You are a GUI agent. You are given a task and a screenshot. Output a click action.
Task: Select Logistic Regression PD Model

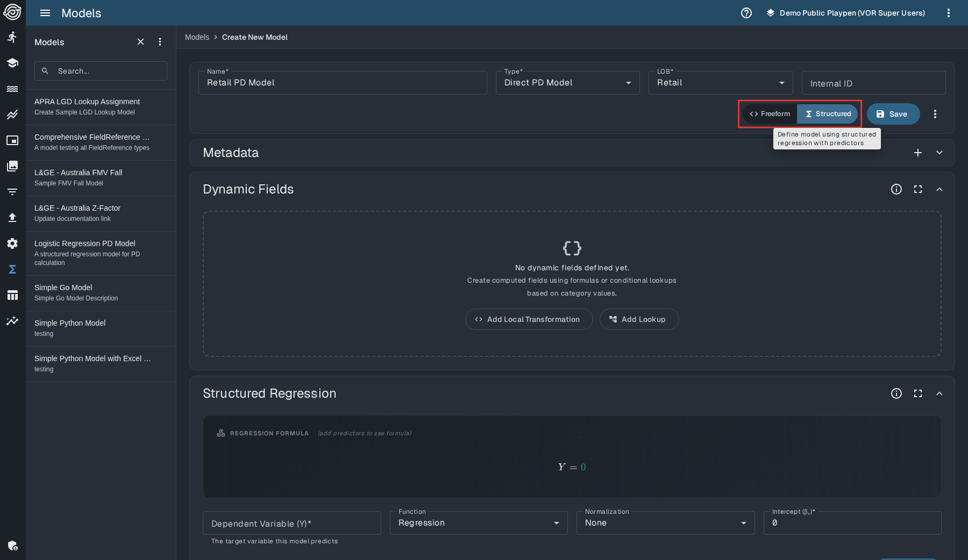[x=85, y=243]
